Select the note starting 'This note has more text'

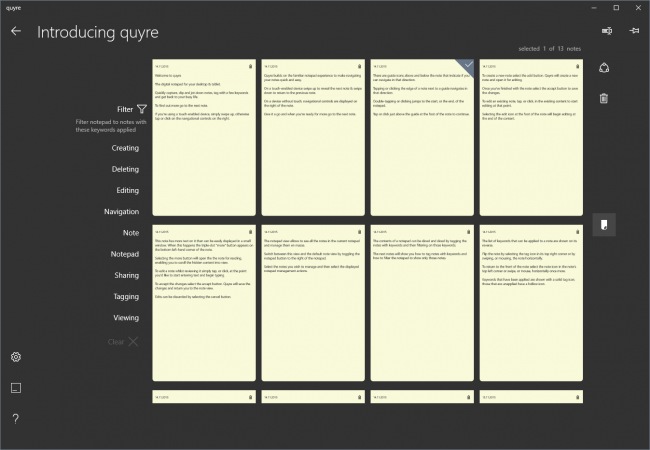[204, 303]
